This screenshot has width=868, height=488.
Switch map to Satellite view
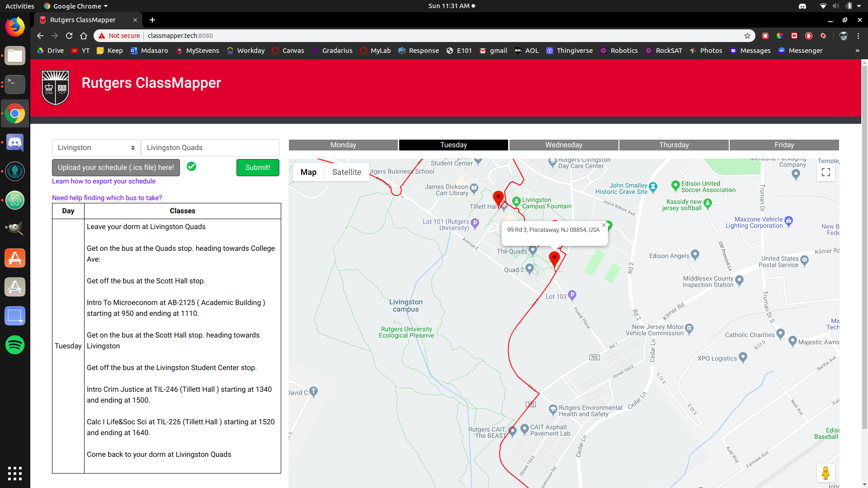(x=346, y=172)
